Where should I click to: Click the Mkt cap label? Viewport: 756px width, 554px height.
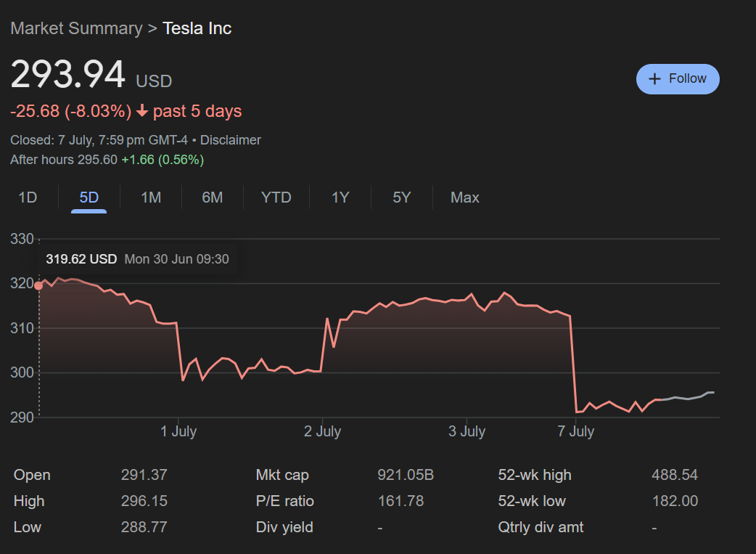(282, 475)
